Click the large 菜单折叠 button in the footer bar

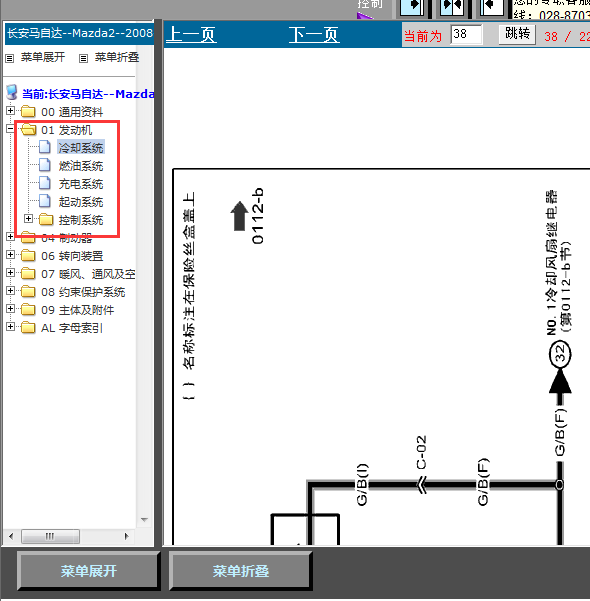[x=241, y=571]
